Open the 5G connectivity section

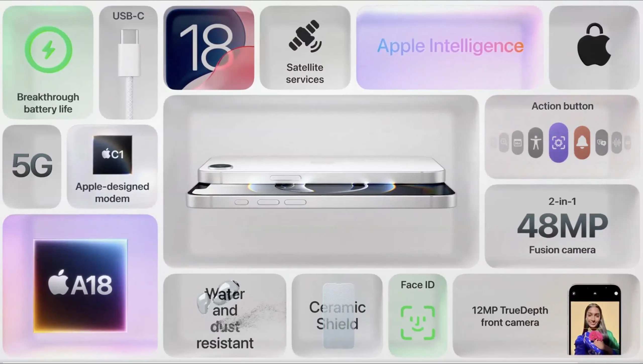pos(32,165)
